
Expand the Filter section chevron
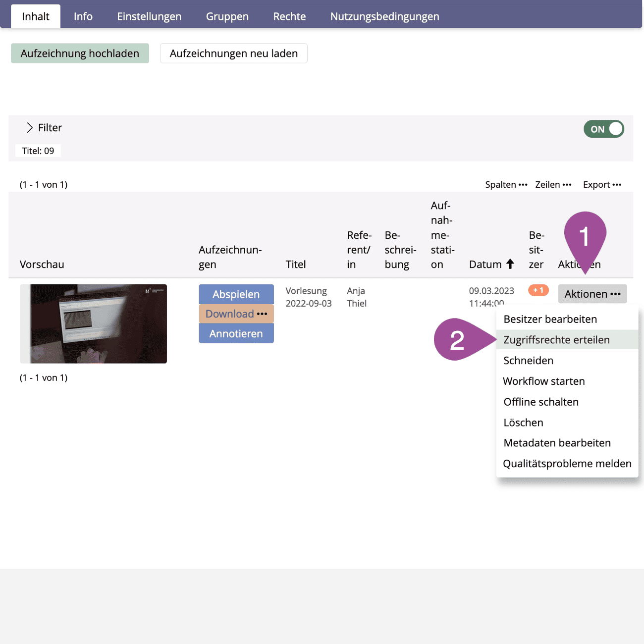tap(30, 128)
